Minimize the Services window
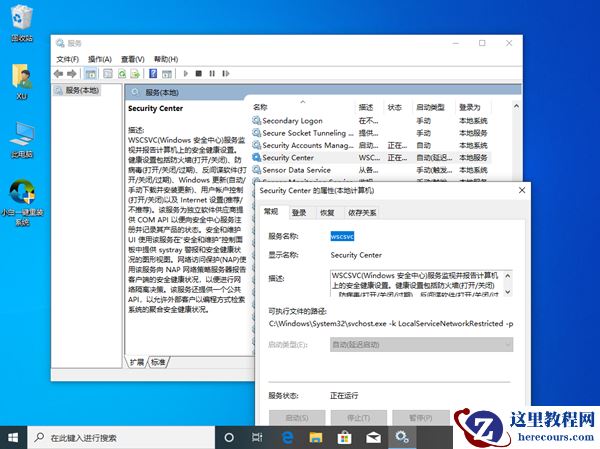Image resolution: width=600 pixels, height=449 pixels. 456,43
